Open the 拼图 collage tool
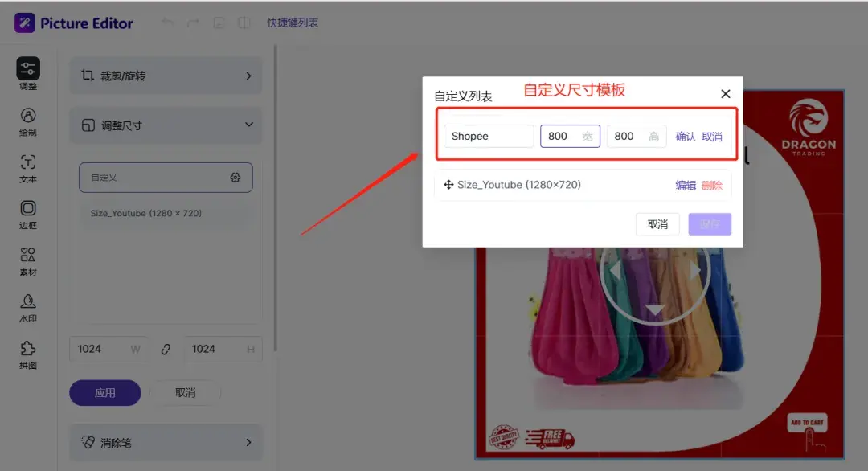The image size is (868, 471). [28, 354]
